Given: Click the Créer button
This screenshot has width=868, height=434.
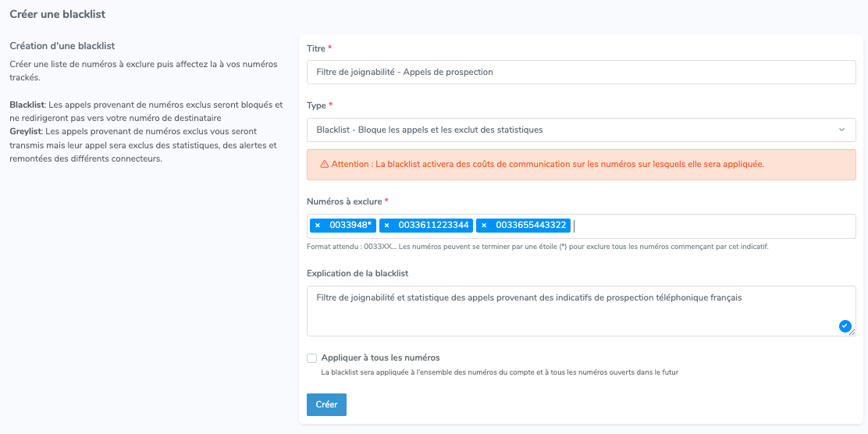Looking at the screenshot, I should click(326, 404).
